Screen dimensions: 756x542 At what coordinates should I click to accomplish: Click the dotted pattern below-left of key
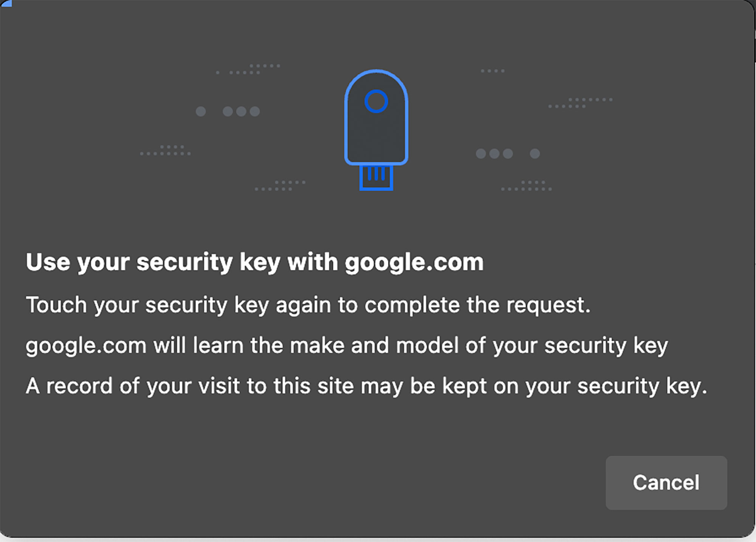click(x=280, y=186)
